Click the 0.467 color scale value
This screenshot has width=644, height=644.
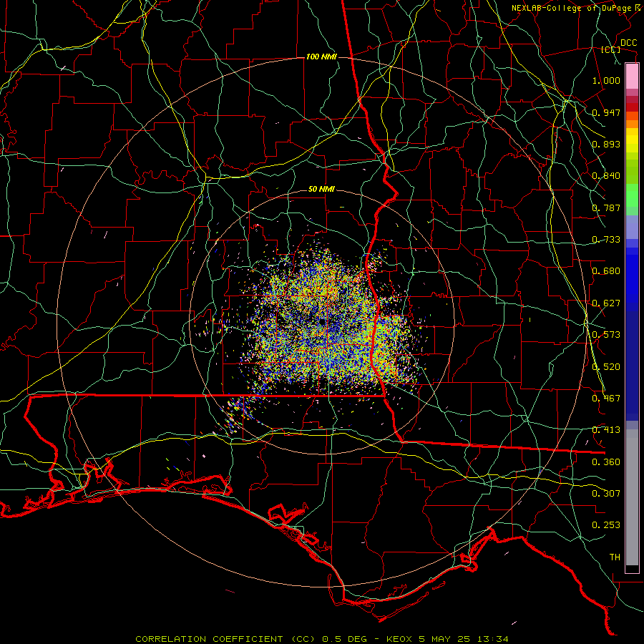click(606, 399)
